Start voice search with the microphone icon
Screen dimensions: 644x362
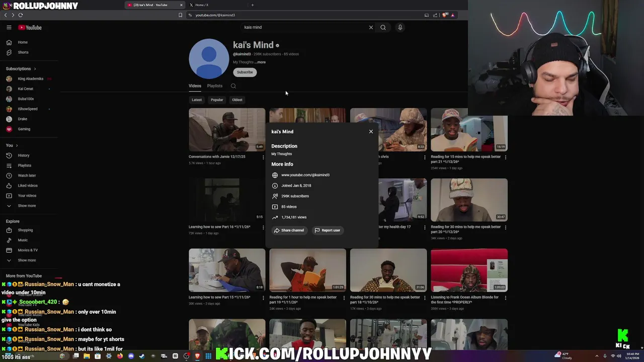[x=400, y=27]
